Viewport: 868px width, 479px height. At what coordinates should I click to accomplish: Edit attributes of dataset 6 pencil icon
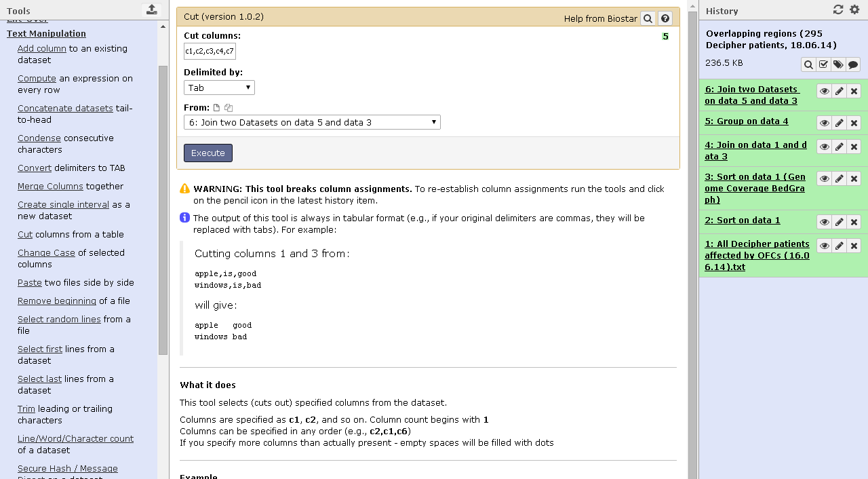pos(840,91)
